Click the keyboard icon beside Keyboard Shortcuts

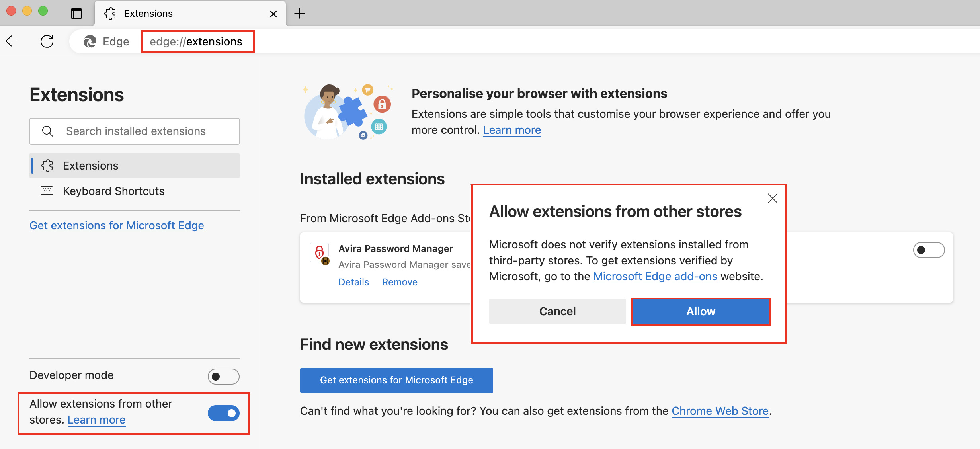tap(47, 191)
